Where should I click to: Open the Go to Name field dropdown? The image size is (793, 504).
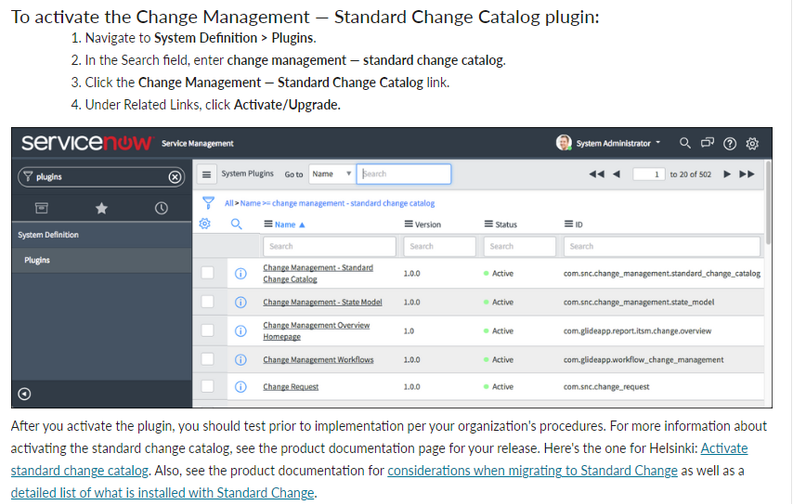pos(331,174)
